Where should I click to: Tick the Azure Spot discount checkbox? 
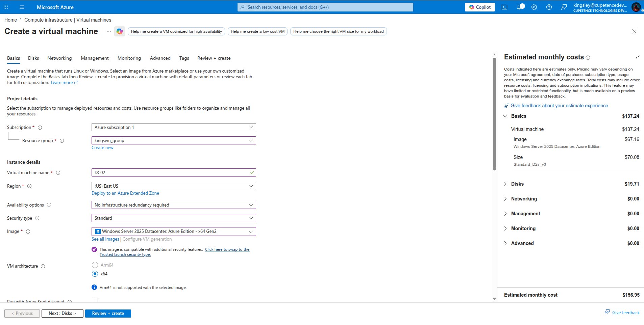[x=95, y=300]
